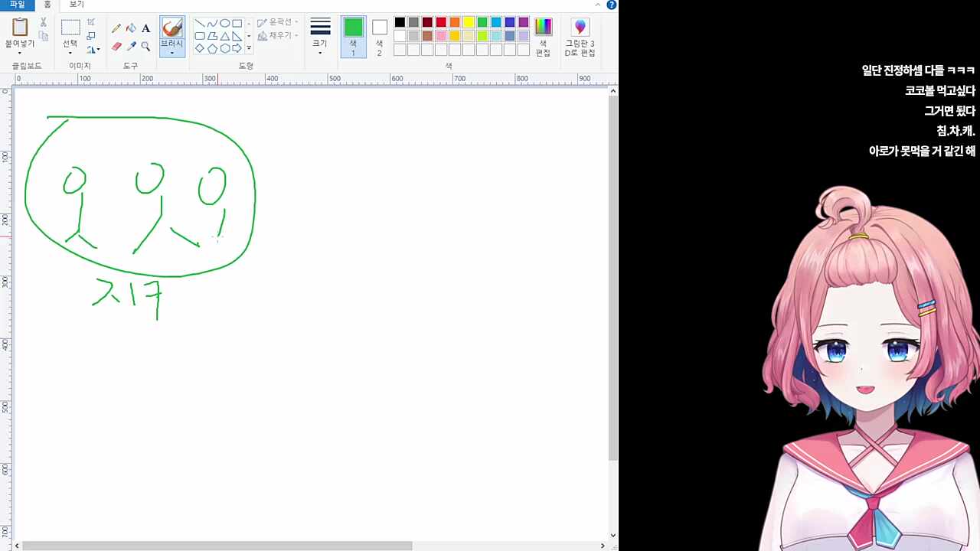Activate the 색 2 background color
The image size is (980, 551).
tap(379, 36)
